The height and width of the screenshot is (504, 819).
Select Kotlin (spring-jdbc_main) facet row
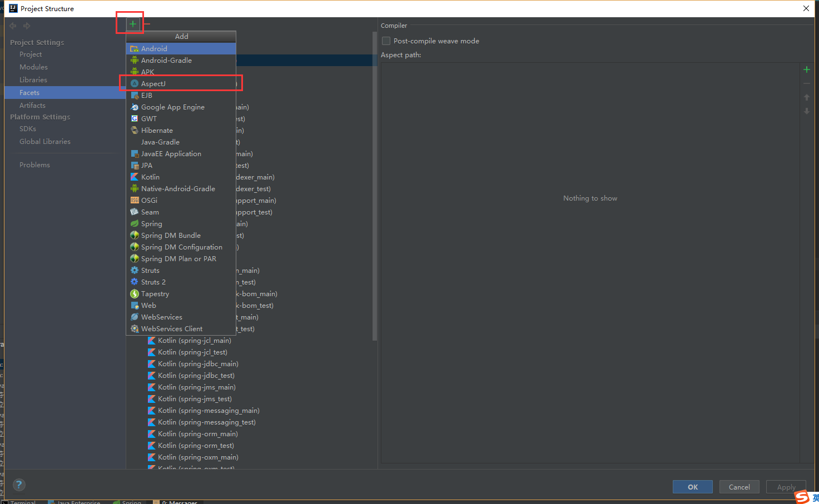(249, 364)
